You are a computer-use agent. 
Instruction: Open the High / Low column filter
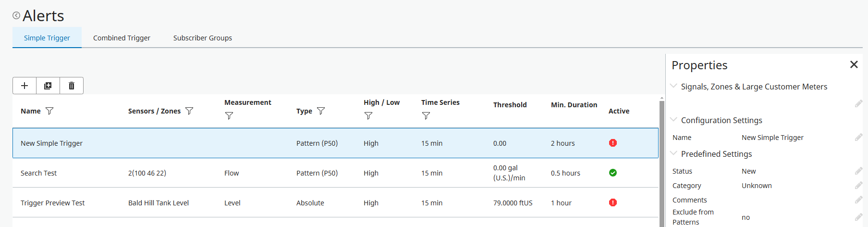[x=368, y=116]
